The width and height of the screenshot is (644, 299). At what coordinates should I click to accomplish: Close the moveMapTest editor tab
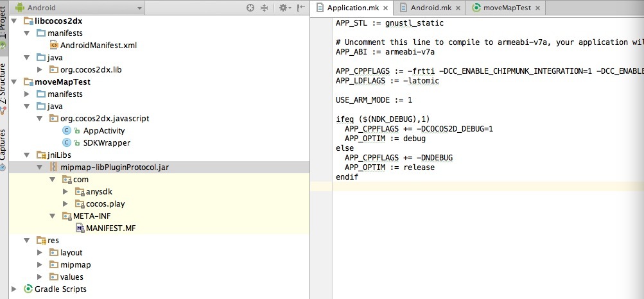tap(537, 8)
